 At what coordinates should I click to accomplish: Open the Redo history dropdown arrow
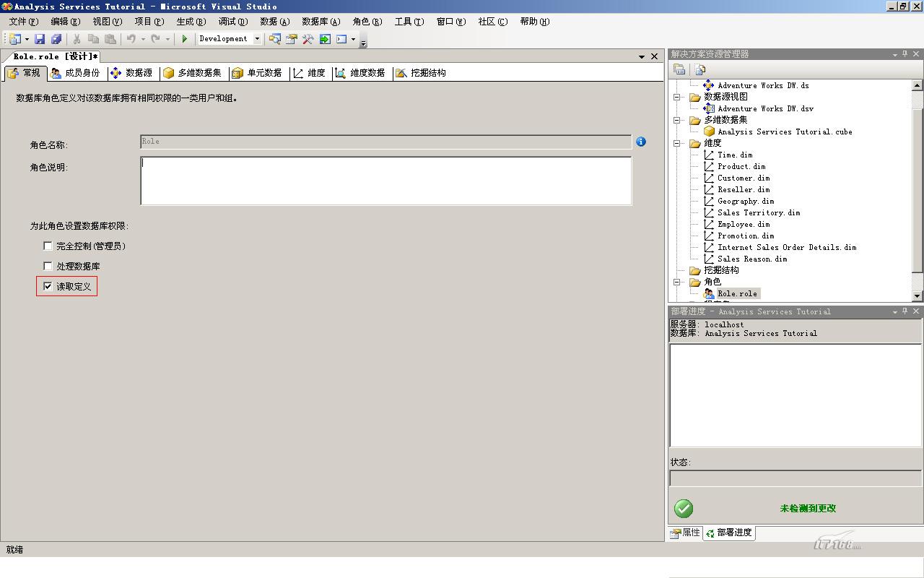pos(167,39)
